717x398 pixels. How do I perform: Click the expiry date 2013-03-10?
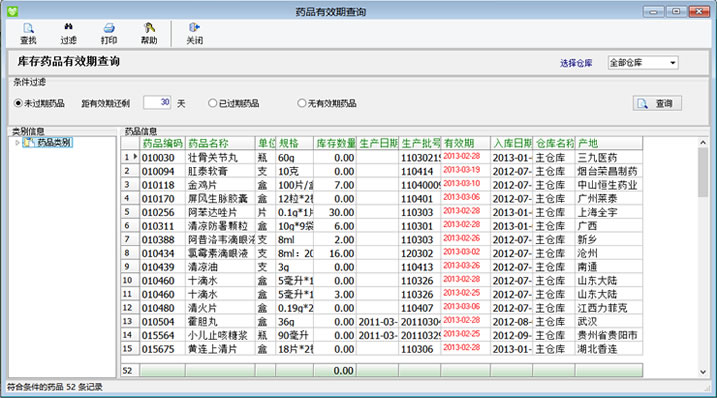466,184
